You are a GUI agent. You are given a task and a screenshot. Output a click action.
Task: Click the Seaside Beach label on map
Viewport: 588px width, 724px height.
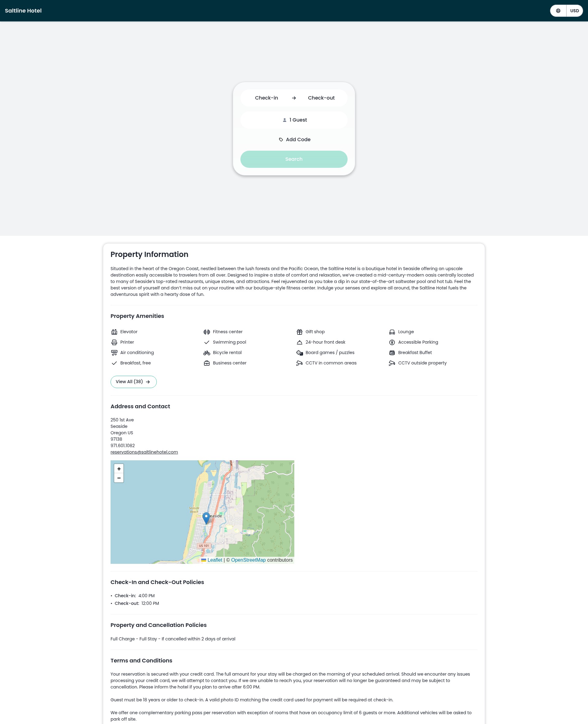click(x=194, y=510)
